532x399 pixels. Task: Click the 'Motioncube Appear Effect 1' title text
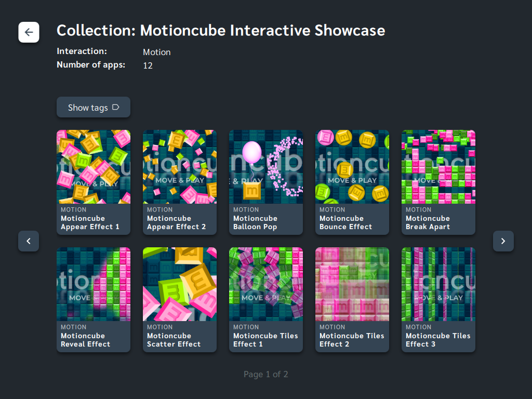pyautogui.click(x=90, y=222)
